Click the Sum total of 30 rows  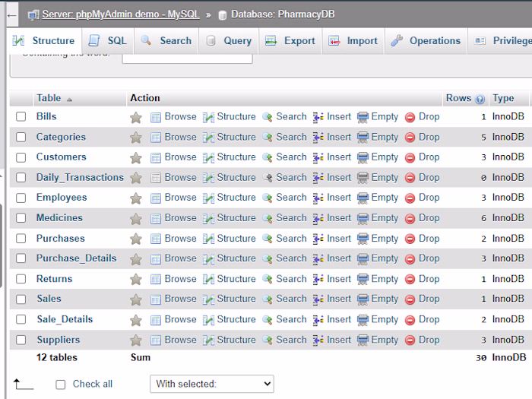click(481, 358)
